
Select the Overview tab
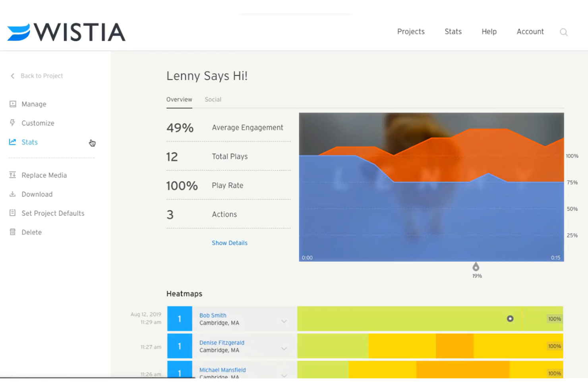coord(179,99)
